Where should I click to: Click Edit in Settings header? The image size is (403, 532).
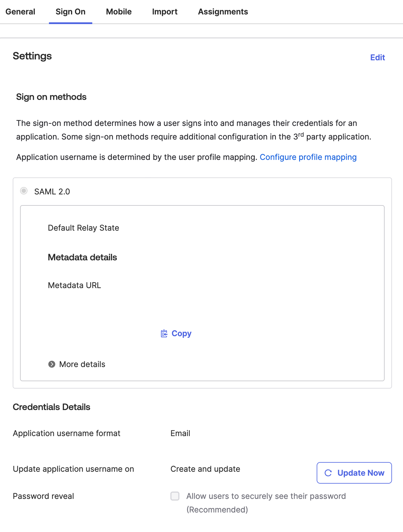coord(378,57)
